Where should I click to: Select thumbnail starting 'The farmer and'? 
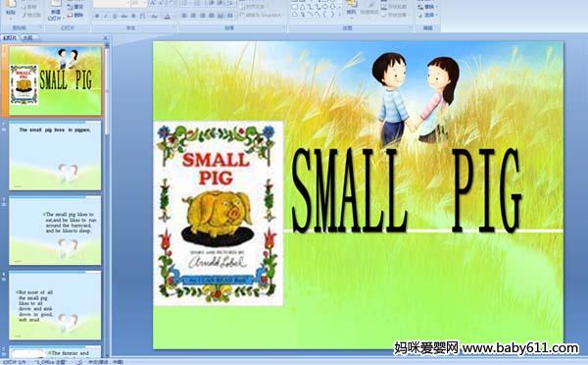[x=55, y=351]
